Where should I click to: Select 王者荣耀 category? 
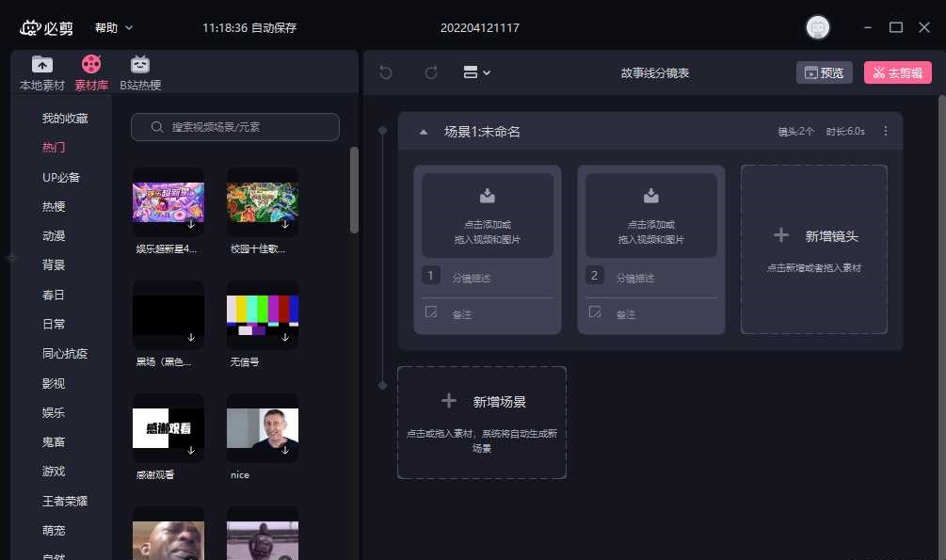click(x=65, y=501)
